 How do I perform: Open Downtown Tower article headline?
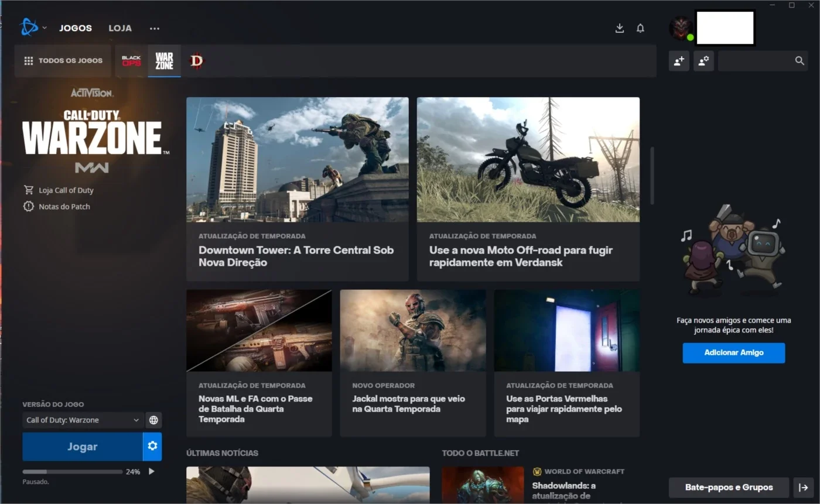296,256
